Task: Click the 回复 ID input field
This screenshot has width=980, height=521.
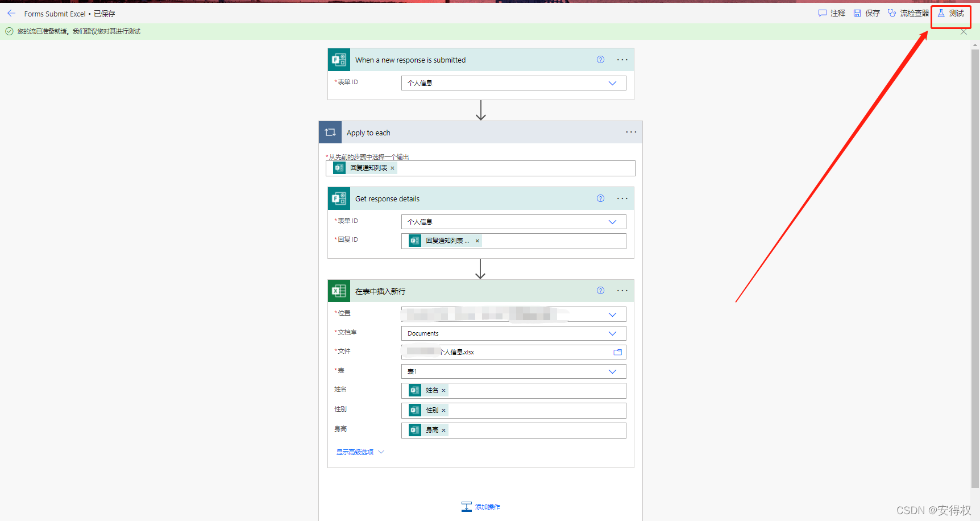Action: pos(514,241)
